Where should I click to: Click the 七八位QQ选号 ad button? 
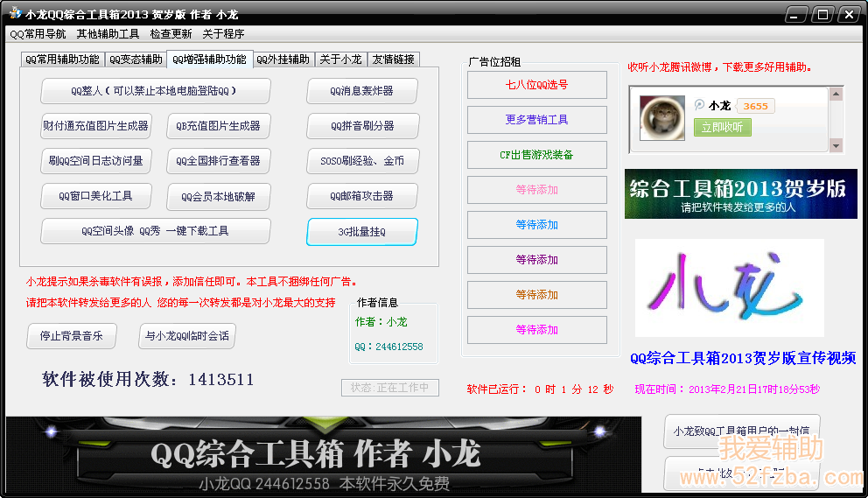point(537,85)
